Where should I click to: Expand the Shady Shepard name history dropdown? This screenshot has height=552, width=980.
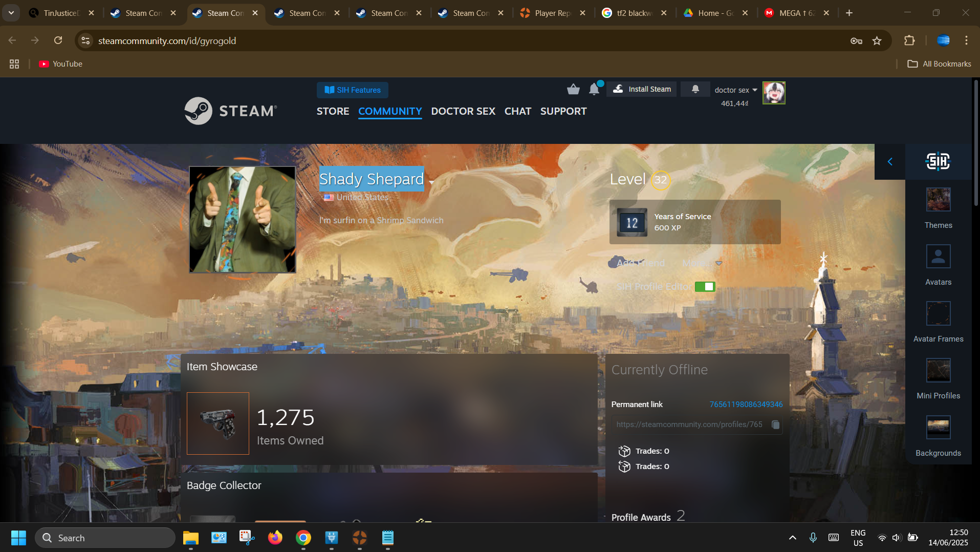point(431,182)
